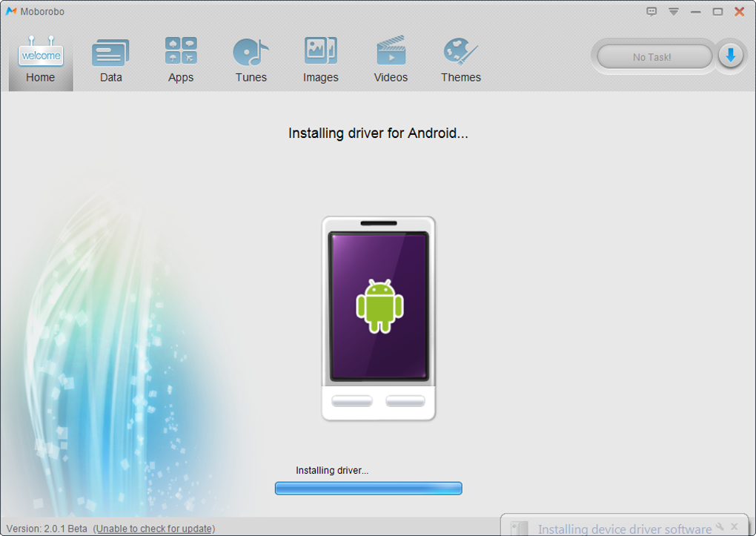Open the feedback chat icon in title bar
The image size is (756, 536).
pyautogui.click(x=651, y=12)
